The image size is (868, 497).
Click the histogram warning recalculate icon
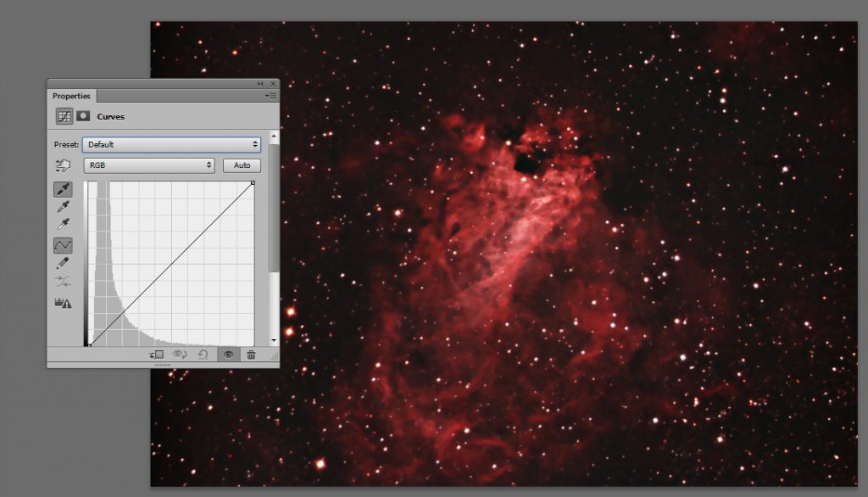click(63, 303)
